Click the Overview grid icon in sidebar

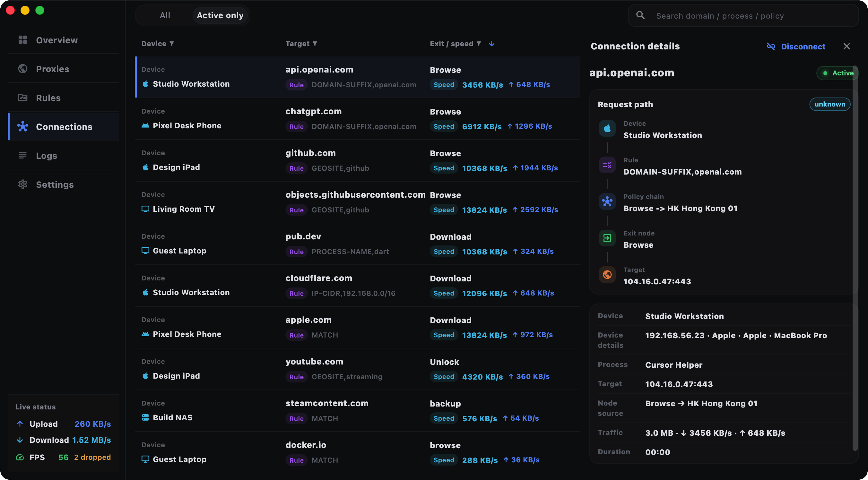22,40
